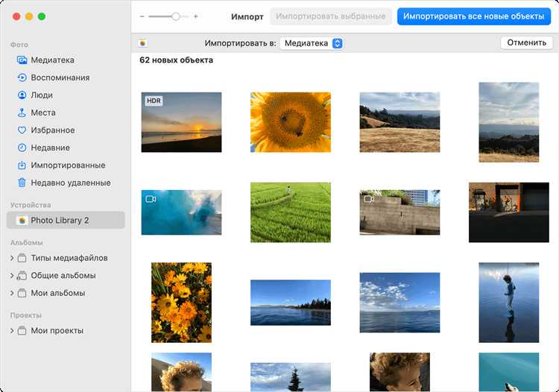The width and height of the screenshot is (559, 392).
Task: Click the Люди person icon
Action: click(x=22, y=95)
